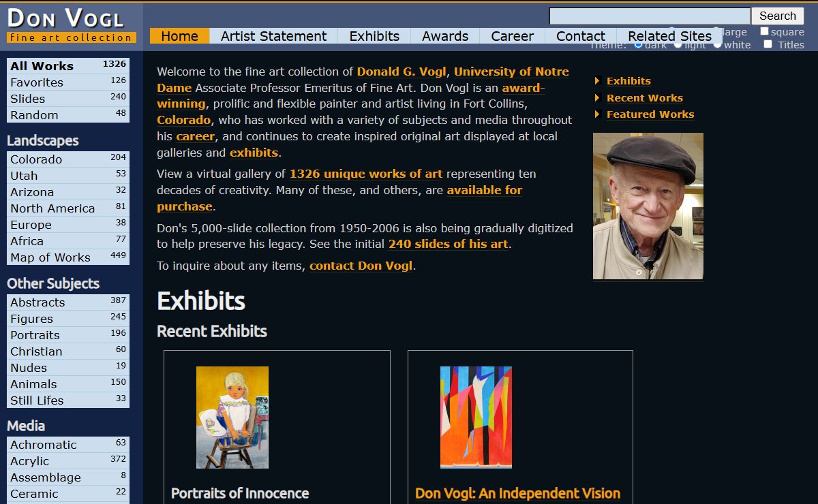Open the North America category
The height and width of the screenshot is (504, 818).
tap(68, 208)
